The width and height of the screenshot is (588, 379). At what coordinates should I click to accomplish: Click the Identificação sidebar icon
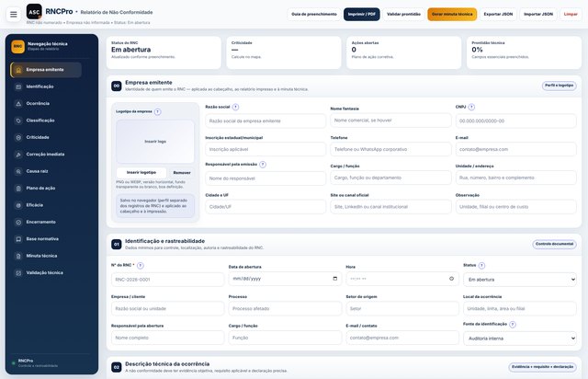coord(18,86)
